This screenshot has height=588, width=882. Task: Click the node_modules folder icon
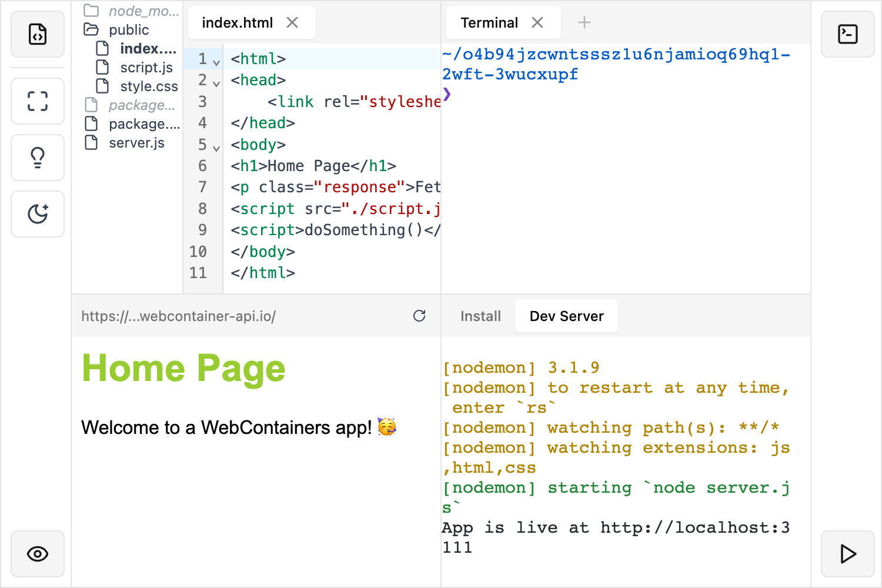91,11
